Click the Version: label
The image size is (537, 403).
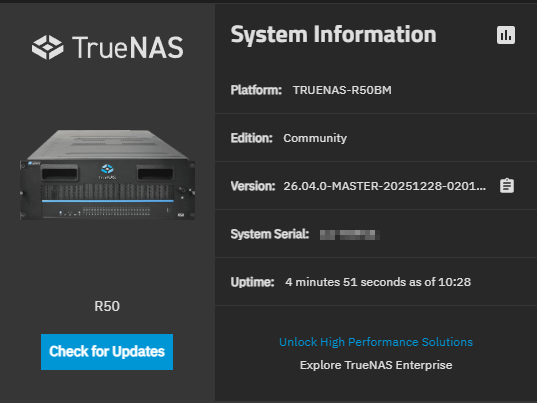[x=253, y=186]
